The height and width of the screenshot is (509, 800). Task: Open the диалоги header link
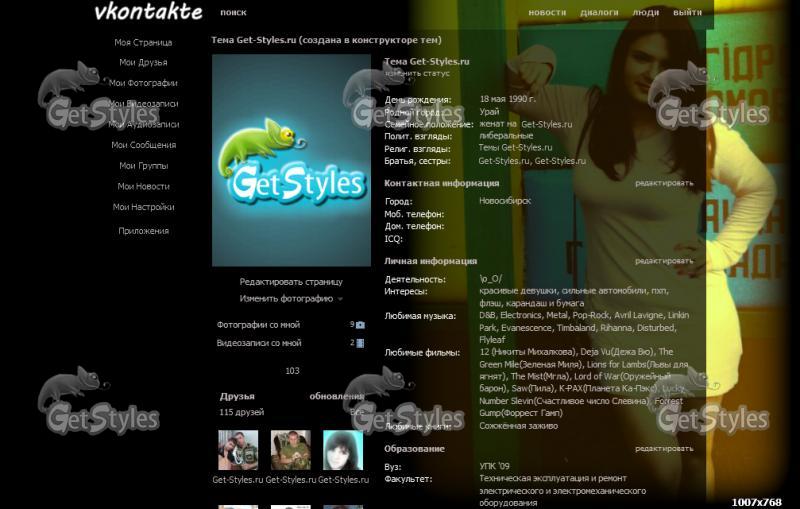coord(599,13)
